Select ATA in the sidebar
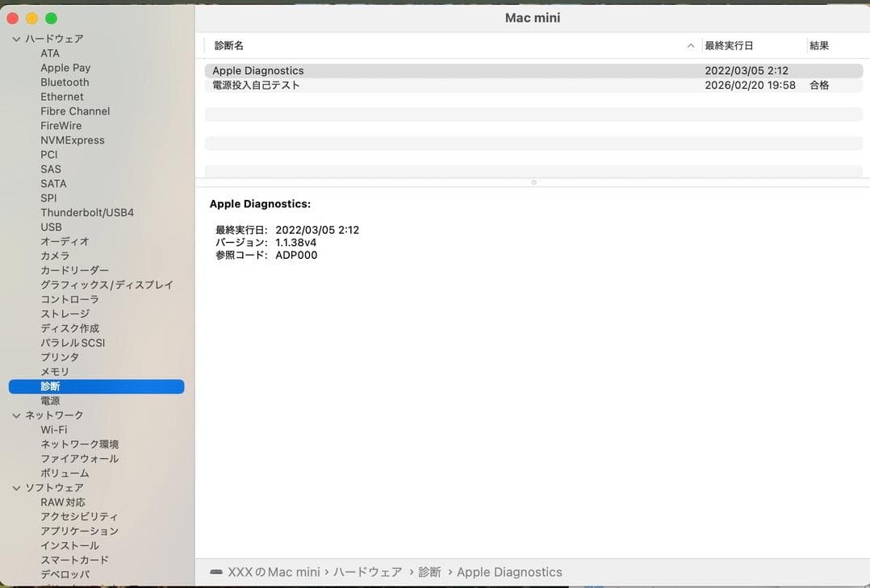The image size is (870, 588). pos(50,53)
